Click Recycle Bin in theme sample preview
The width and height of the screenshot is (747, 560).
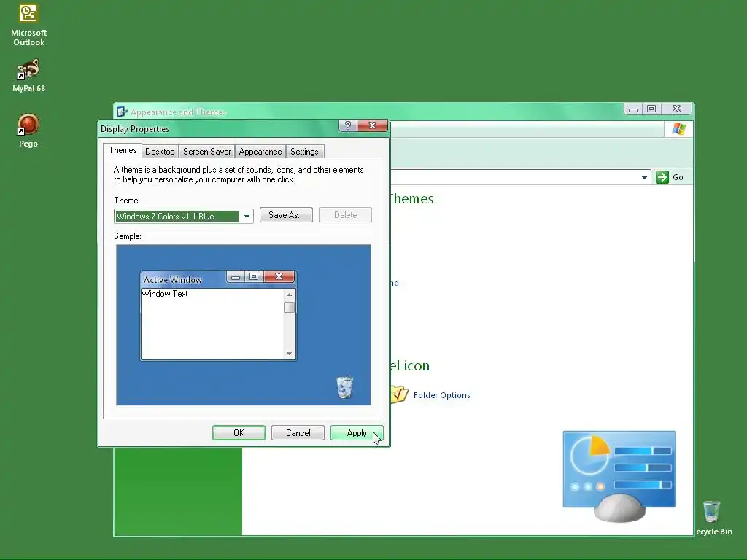[x=344, y=386]
